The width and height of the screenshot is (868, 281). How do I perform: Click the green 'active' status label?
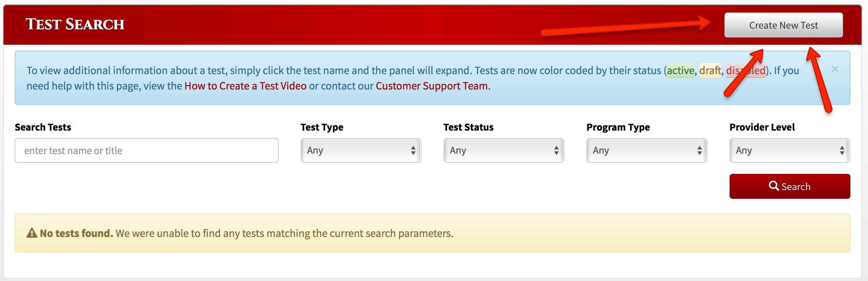pyautogui.click(x=680, y=70)
